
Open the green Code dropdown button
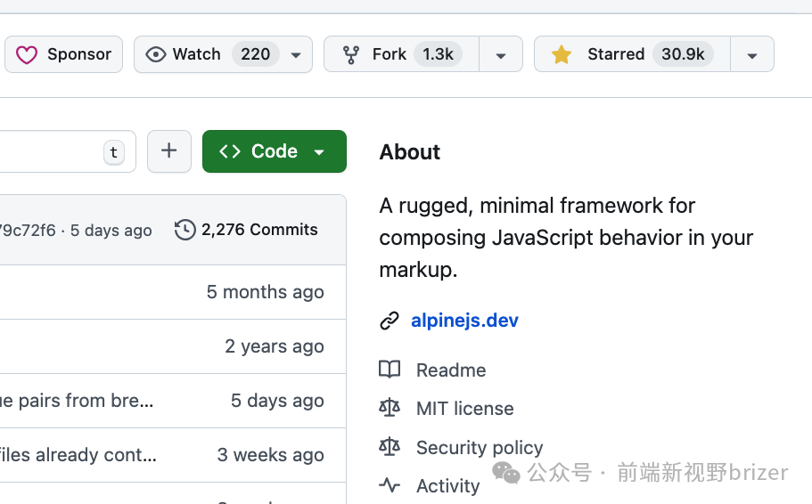tap(274, 151)
